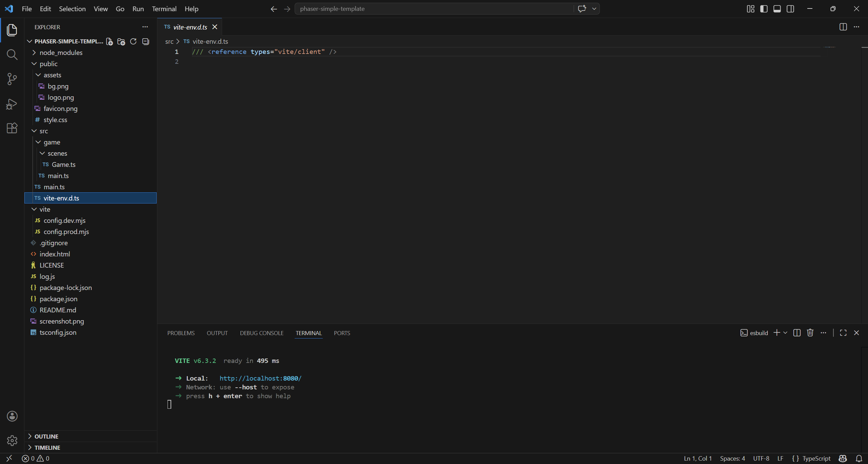Expand the OUTLINE section
The width and height of the screenshot is (868, 464).
[46, 436]
